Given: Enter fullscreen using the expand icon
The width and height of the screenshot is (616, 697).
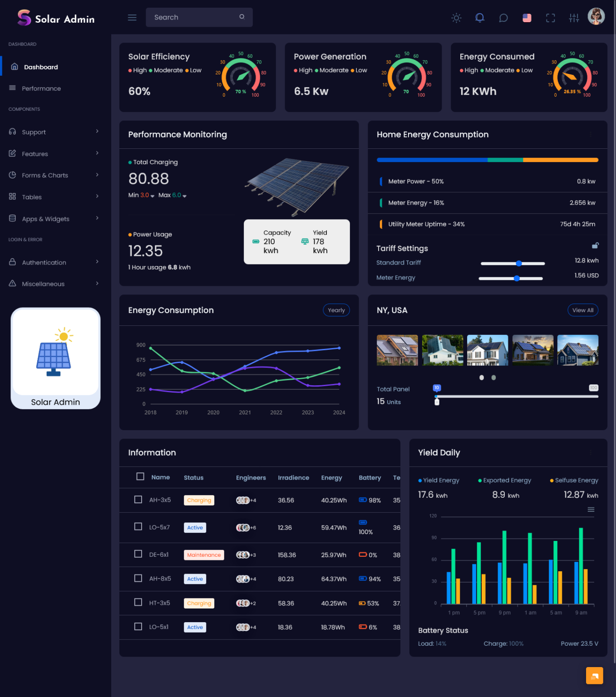Looking at the screenshot, I should [x=551, y=18].
